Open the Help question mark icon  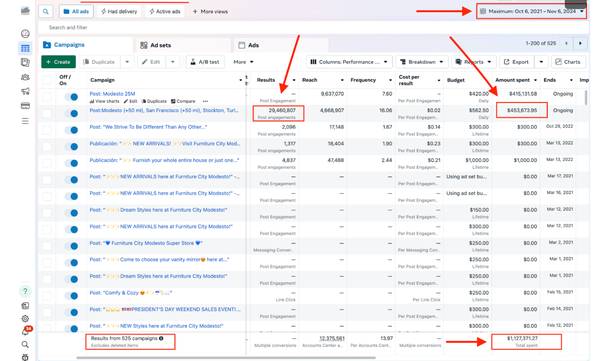[x=25, y=291]
